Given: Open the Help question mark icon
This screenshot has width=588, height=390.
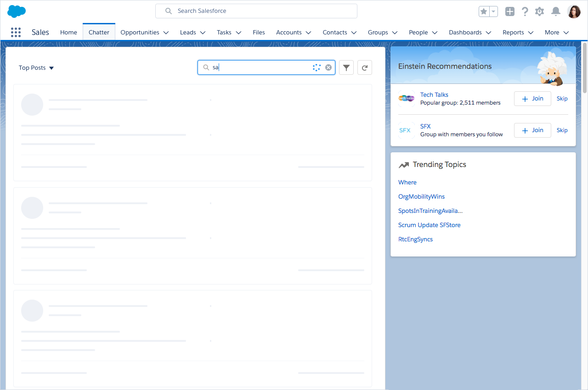Looking at the screenshot, I should 525,11.
